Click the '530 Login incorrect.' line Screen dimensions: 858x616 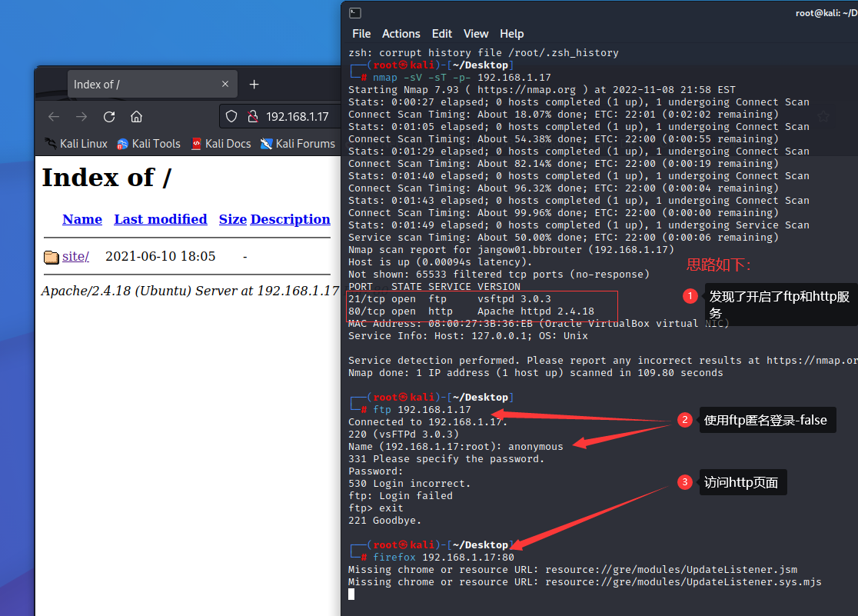409,484
